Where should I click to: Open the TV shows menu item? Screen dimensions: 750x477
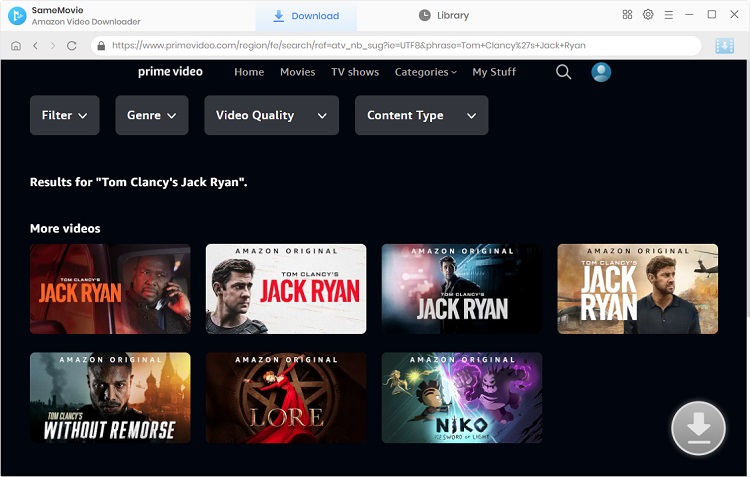click(355, 72)
